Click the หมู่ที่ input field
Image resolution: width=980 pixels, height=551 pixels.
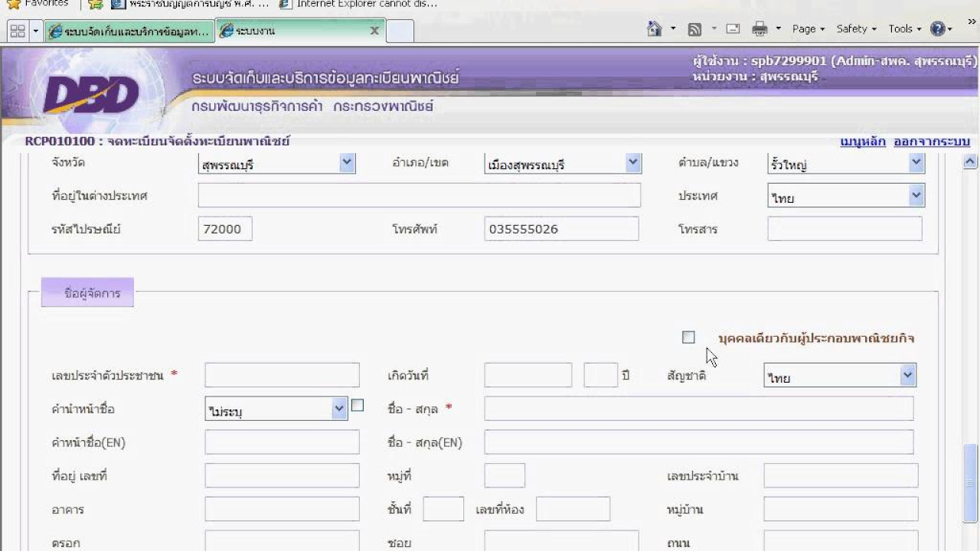[x=505, y=475]
